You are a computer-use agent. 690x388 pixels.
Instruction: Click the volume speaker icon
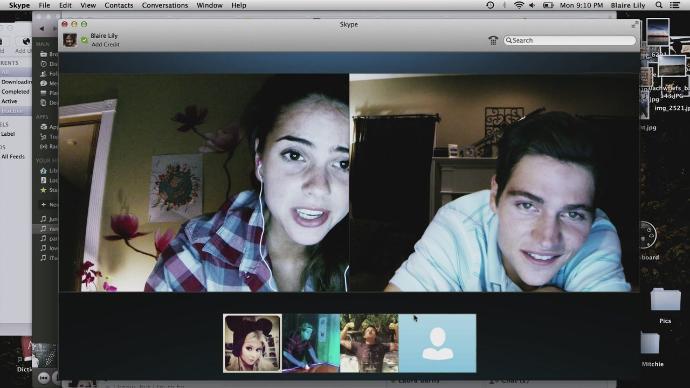[x=532, y=5]
